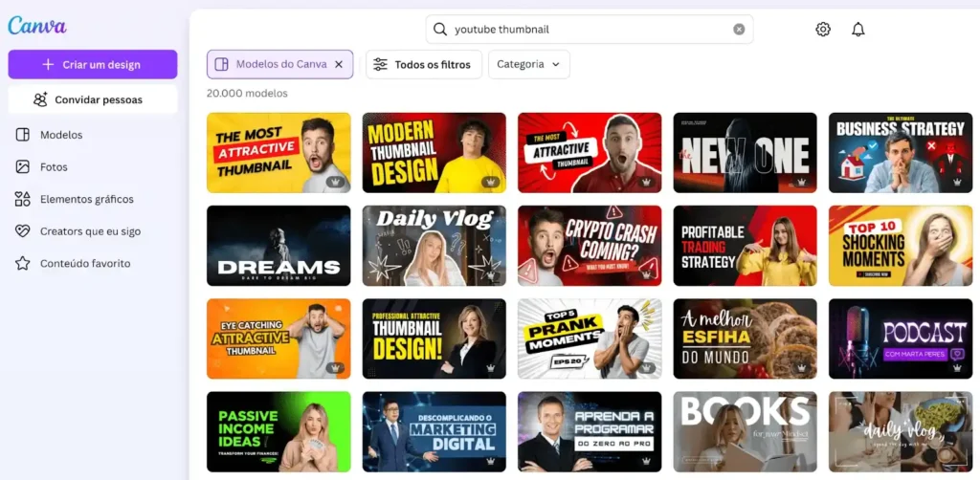Open Creators que eu sigo

[x=90, y=231]
